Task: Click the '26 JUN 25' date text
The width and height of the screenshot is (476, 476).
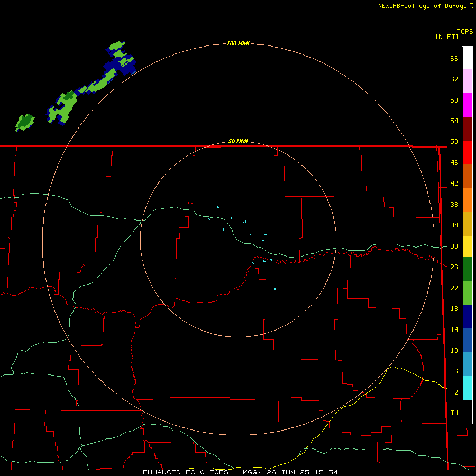Action: point(289,472)
